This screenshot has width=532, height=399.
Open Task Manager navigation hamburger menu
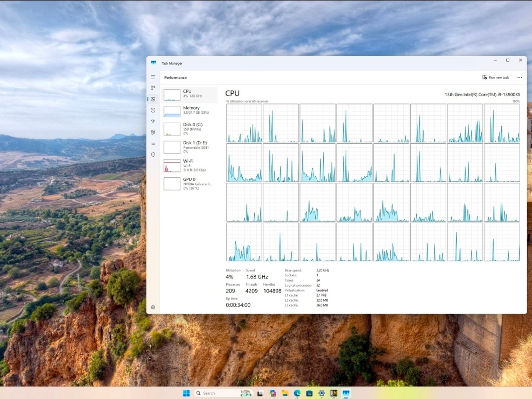pos(153,77)
